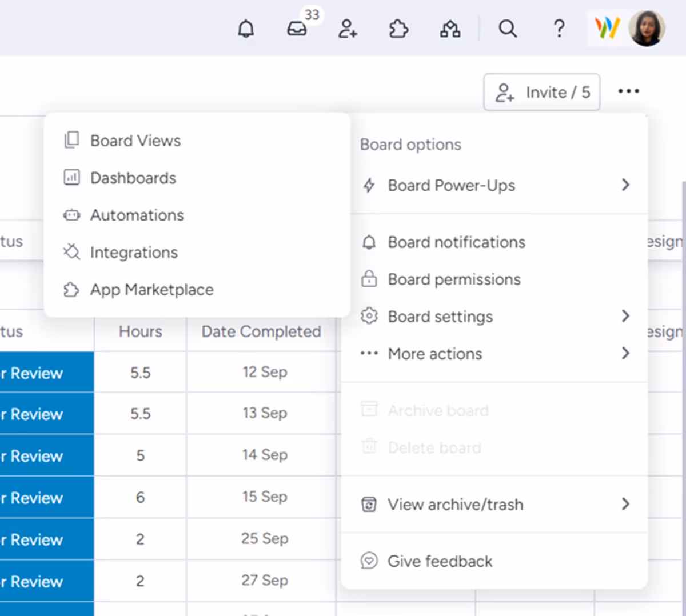The image size is (686, 616).
Task: Open Board settings submenu
Action: 496,317
